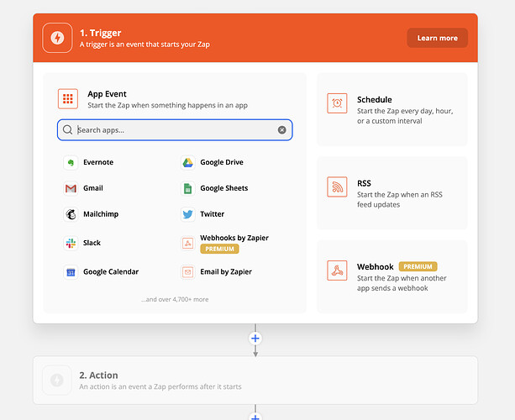Screen dimensions: 515x420
Task: Click the App Event heading
Action: click(107, 94)
